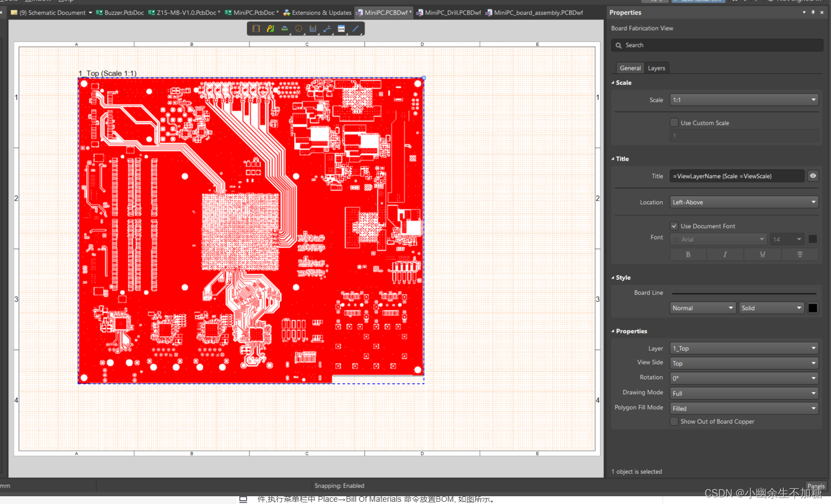Pick the blue Line drawing tool

click(356, 29)
